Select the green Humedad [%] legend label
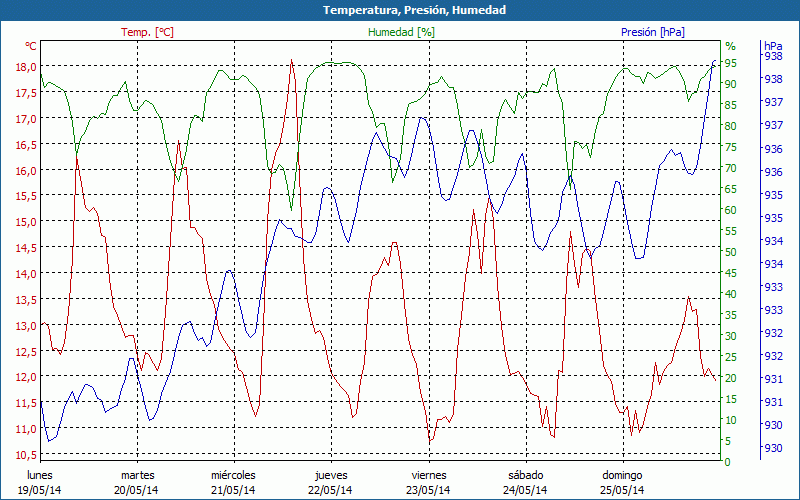The width and height of the screenshot is (800, 500). tap(401, 32)
